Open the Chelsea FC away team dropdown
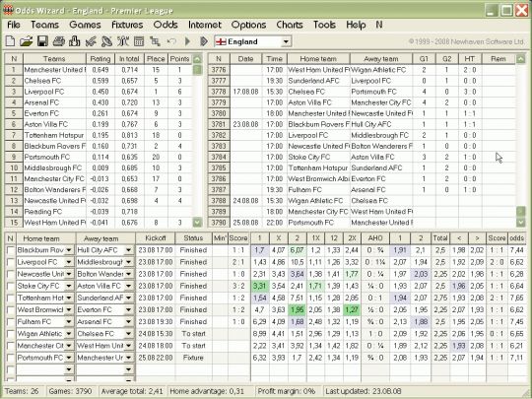The height and width of the screenshot is (399, 532). point(129,334)
